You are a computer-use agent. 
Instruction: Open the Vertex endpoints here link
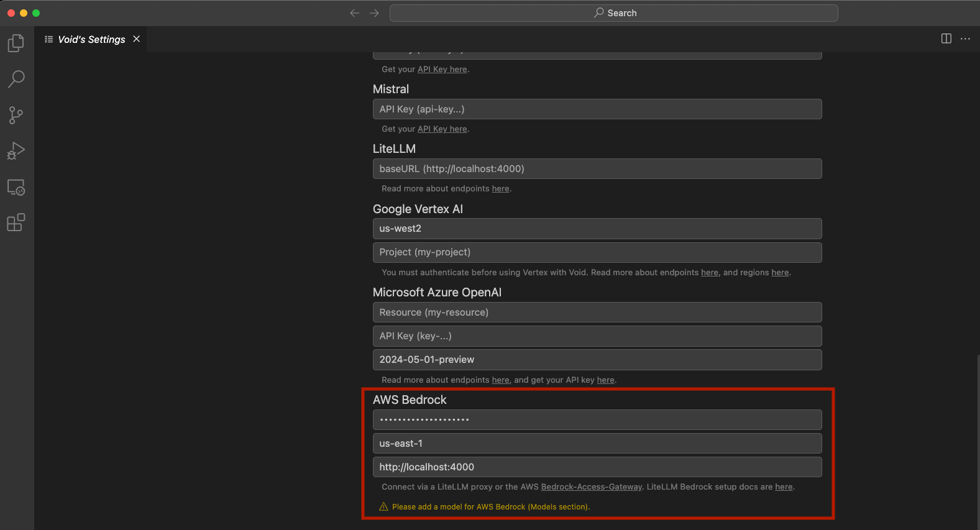[710, 273]
